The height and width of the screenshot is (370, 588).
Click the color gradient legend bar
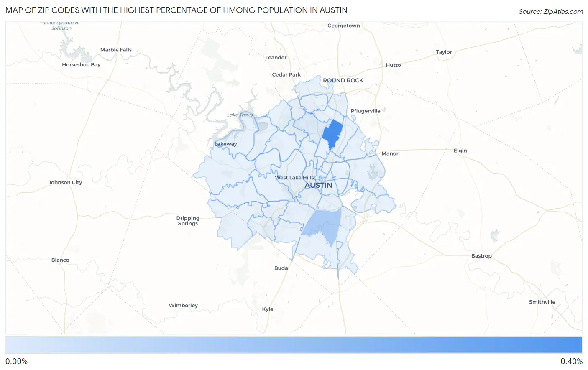[x=294, y=345]
